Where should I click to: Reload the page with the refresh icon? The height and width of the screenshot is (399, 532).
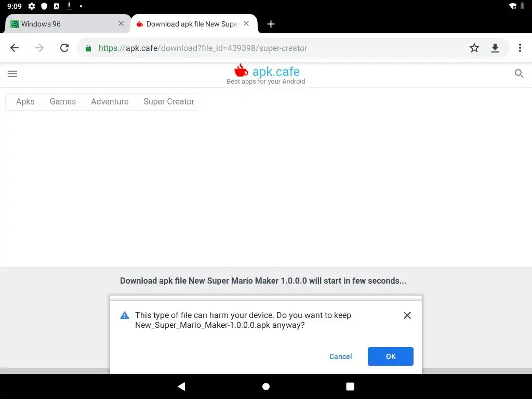64,48
